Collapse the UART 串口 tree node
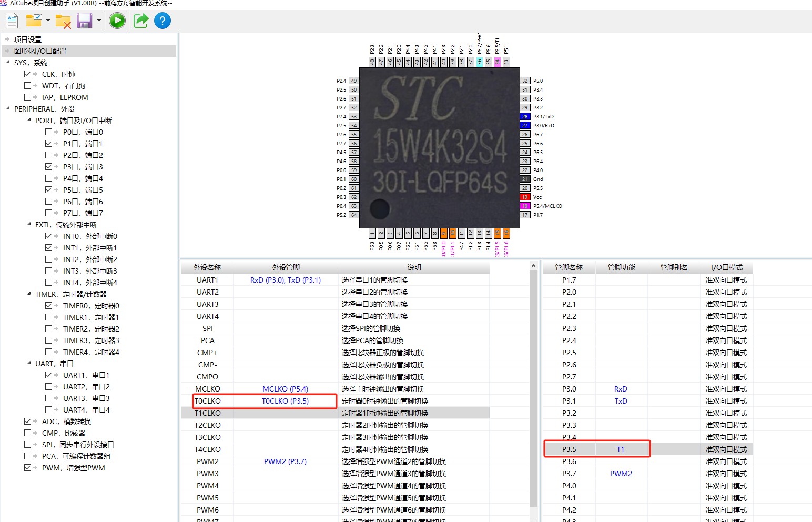The height and width of the screenshot is (522, 812). pos(29,364)
